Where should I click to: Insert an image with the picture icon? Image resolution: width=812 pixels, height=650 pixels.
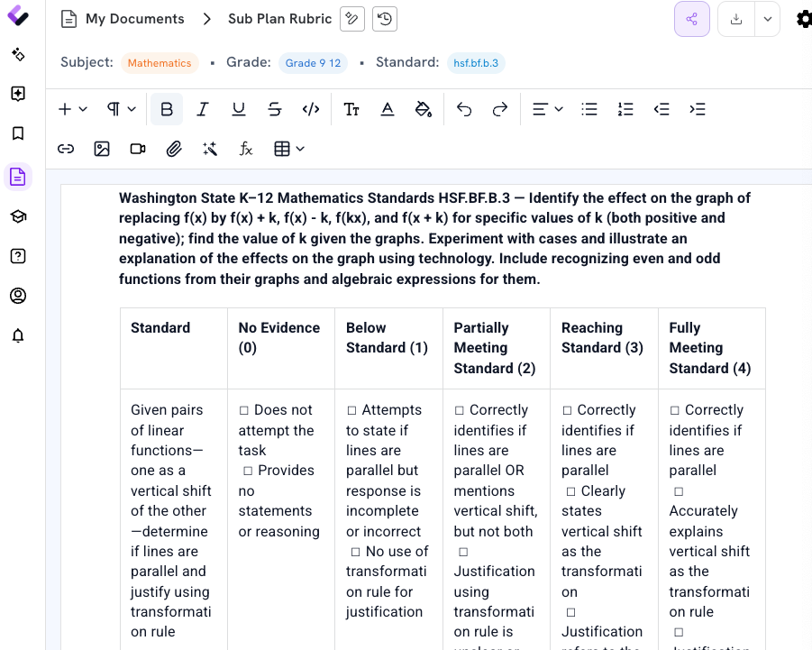[x=102, y=149]
